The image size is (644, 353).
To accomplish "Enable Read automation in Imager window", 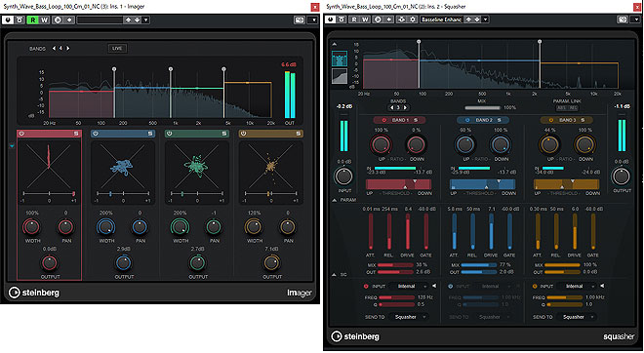I will pyautogui.click(x=32, y=20).
